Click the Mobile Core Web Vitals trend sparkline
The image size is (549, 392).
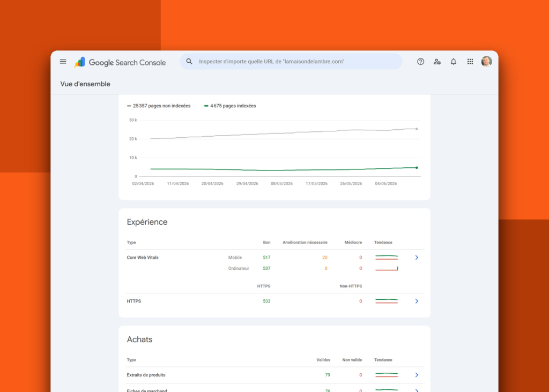point(387,257)
